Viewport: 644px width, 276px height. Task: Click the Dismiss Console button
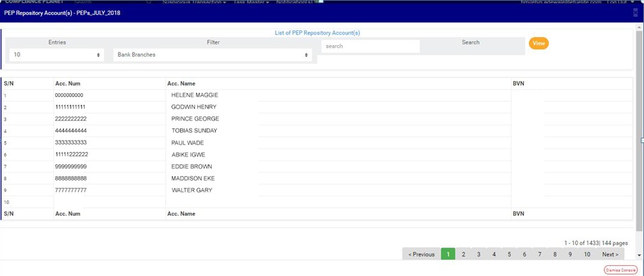pos(620,270)
